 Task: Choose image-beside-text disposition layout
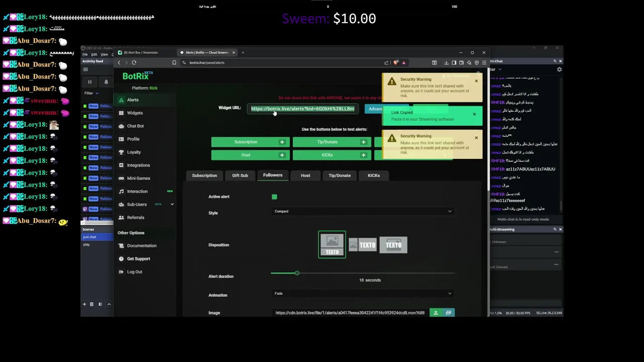(362, 245)
